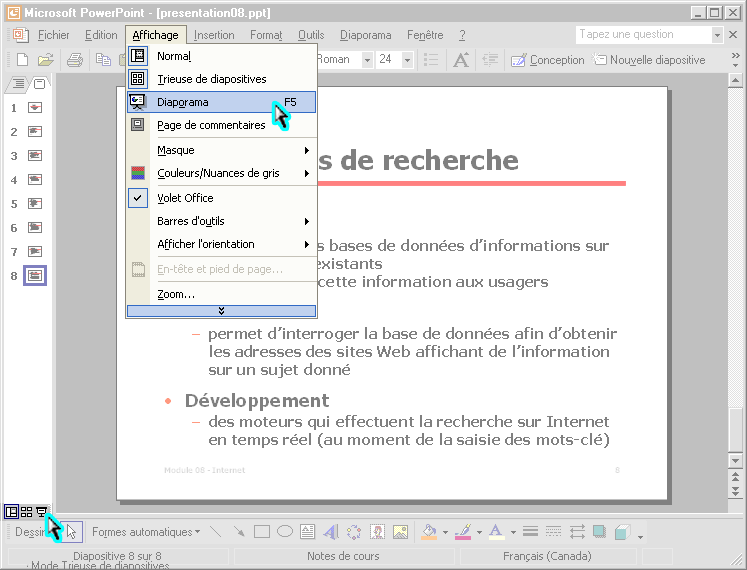
Task: Apply line color brush
Action: click(463, 532)
